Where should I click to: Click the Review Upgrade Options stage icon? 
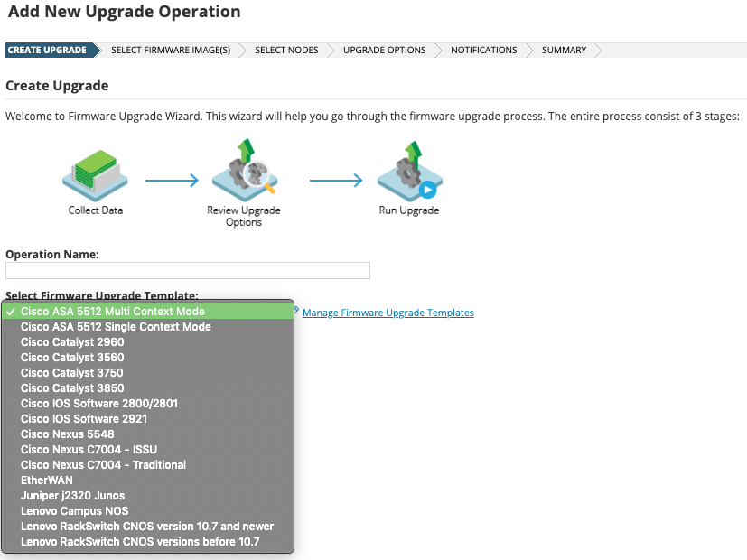[x=245, y=170]
